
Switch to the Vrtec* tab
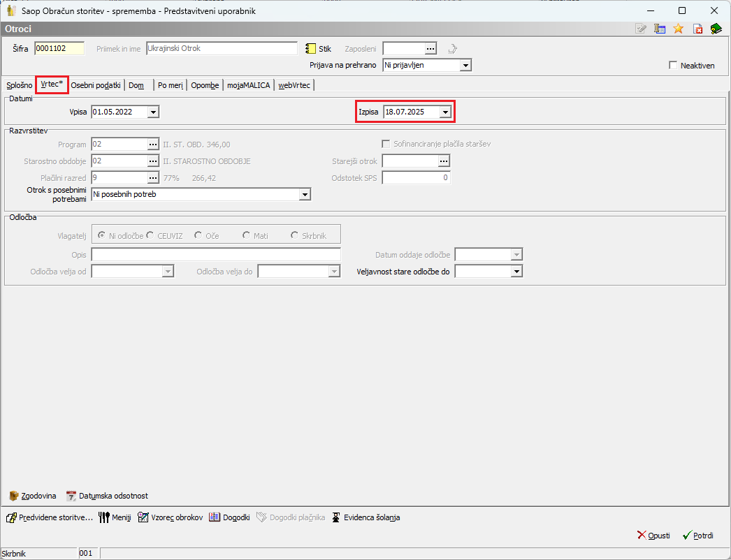(x=52, y=84)
